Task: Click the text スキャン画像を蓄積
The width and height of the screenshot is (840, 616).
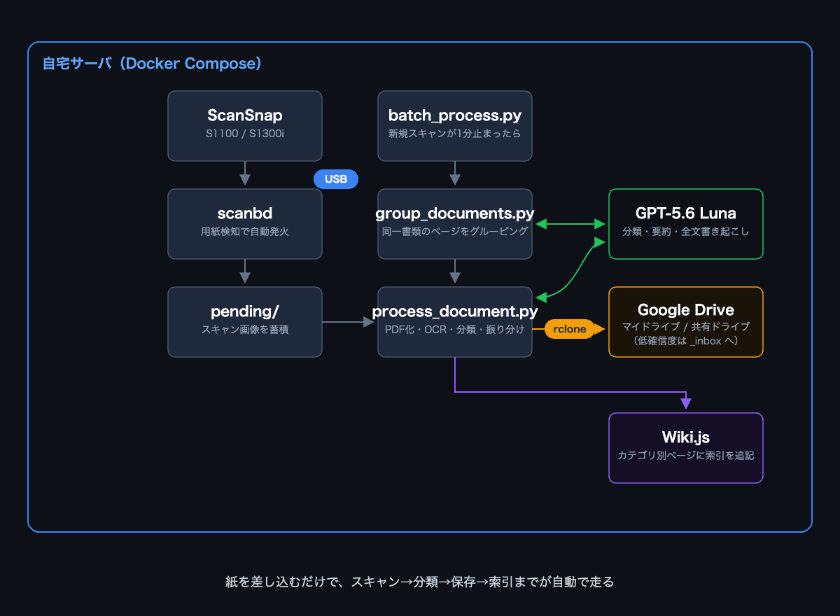Action: (x=245, y=329)
